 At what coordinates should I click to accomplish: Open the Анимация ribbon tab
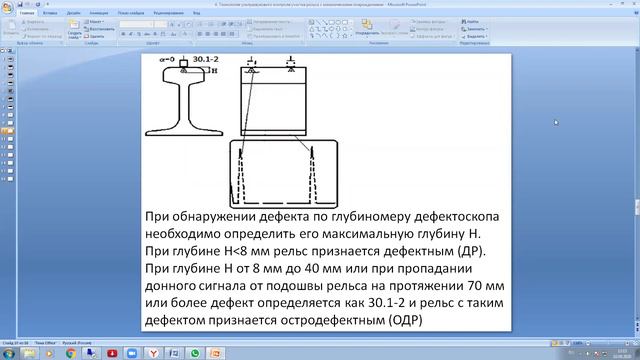point(99,13)
